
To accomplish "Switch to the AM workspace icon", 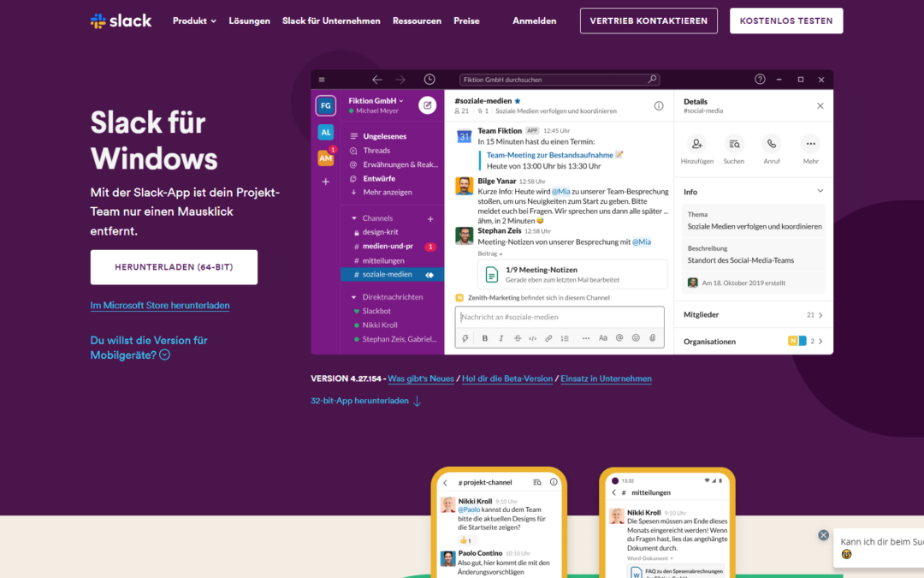I will (326, 158).
